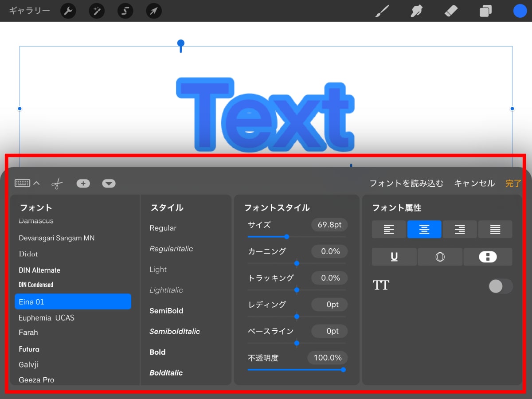Align text left
This screenshot has height=399, width=532.
click(x=389, y=229)
